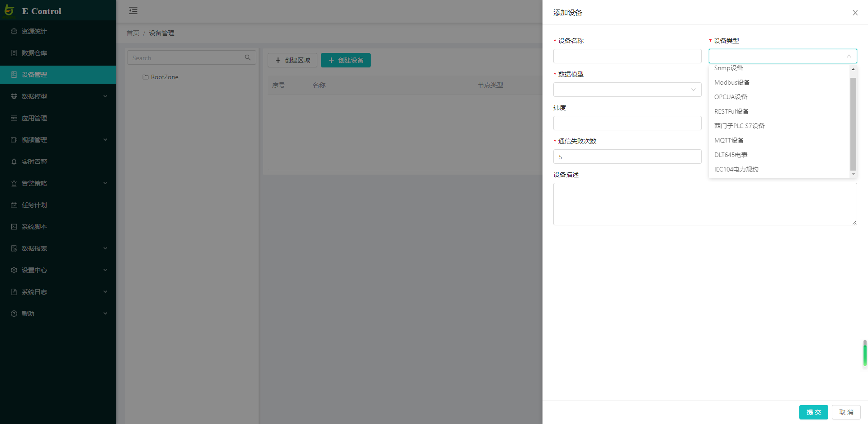Select IEC104电力规约 option
Screen dimensions: 868x424
tap(779, 169)
